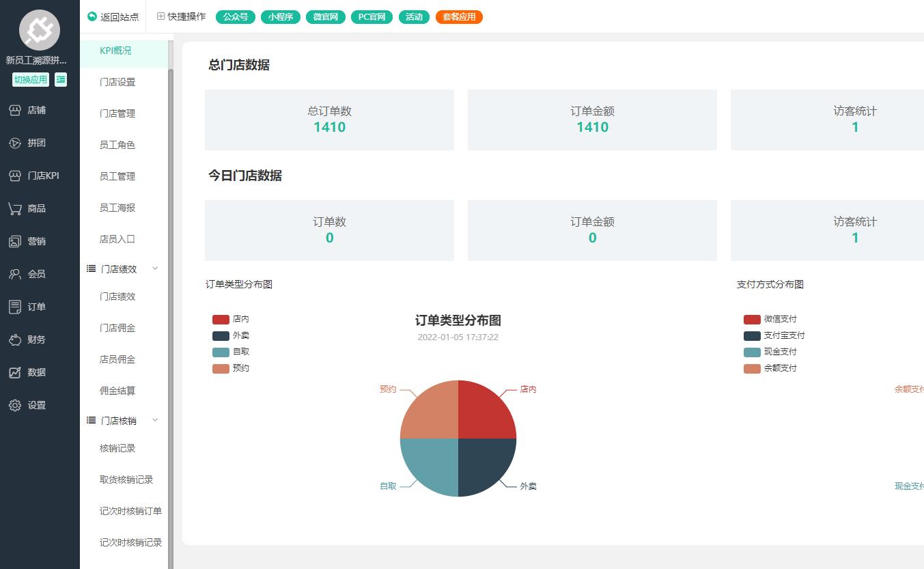
Task: Click the 切换应用 button
Action: (30, 79)
